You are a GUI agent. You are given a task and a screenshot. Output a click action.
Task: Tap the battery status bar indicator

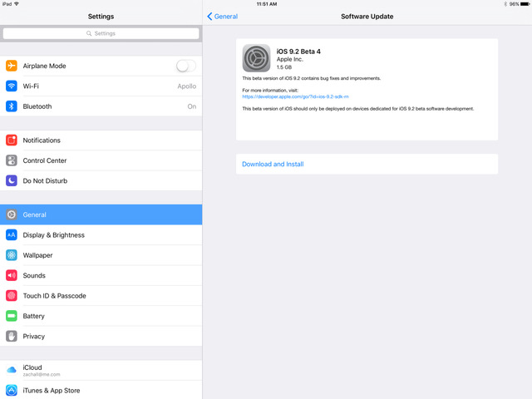pos(525,4)
